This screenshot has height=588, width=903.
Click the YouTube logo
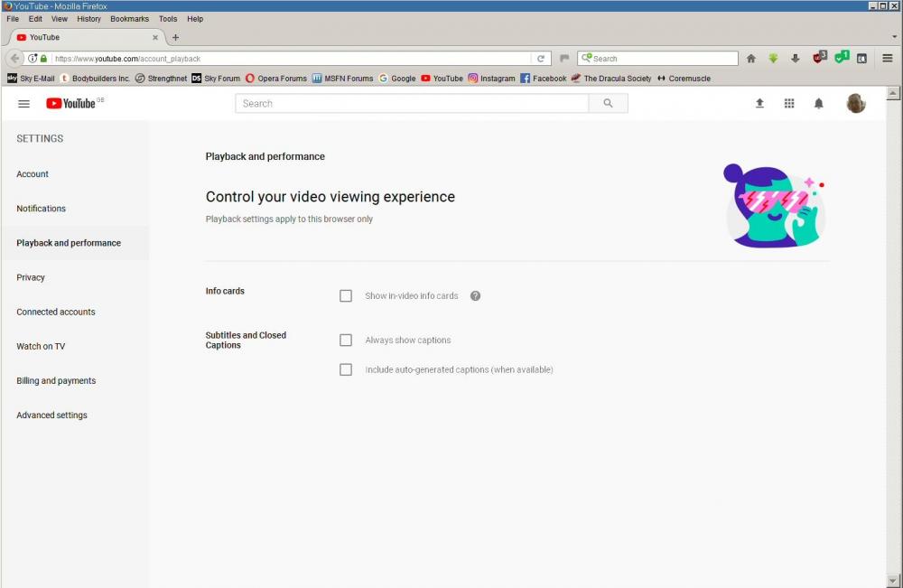(x=72, y=103)
